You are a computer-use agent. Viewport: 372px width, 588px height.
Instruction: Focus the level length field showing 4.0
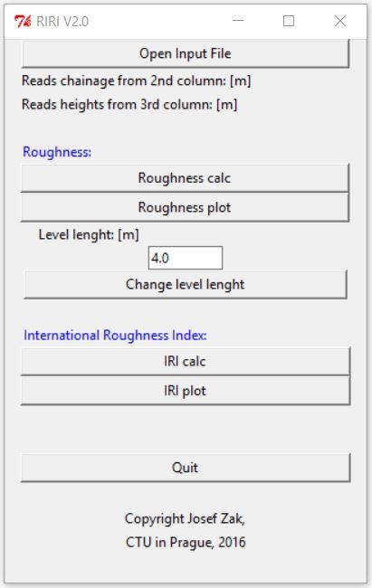(186, 258)
